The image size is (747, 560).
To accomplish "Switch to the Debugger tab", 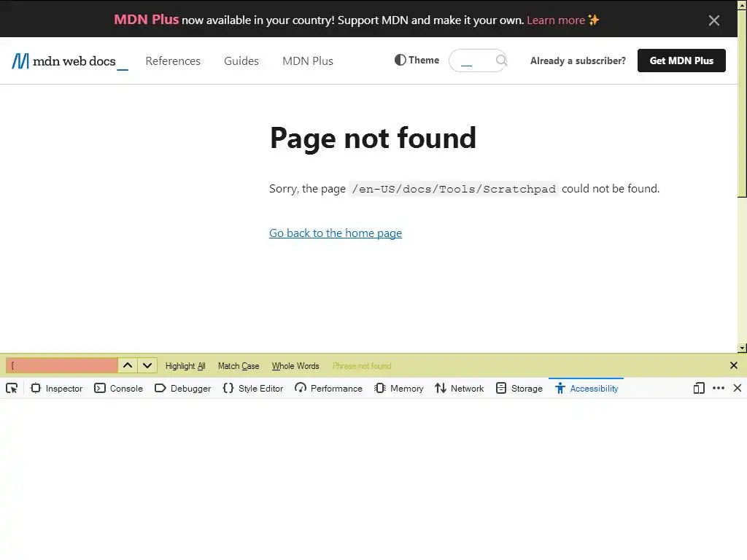I will (183, 389).
